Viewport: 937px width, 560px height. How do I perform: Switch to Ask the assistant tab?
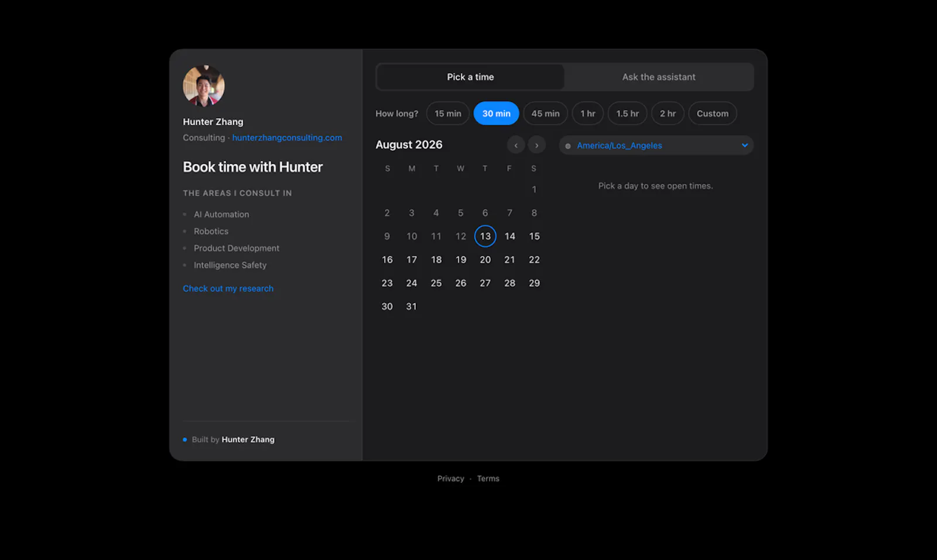(x=659, y=77)
